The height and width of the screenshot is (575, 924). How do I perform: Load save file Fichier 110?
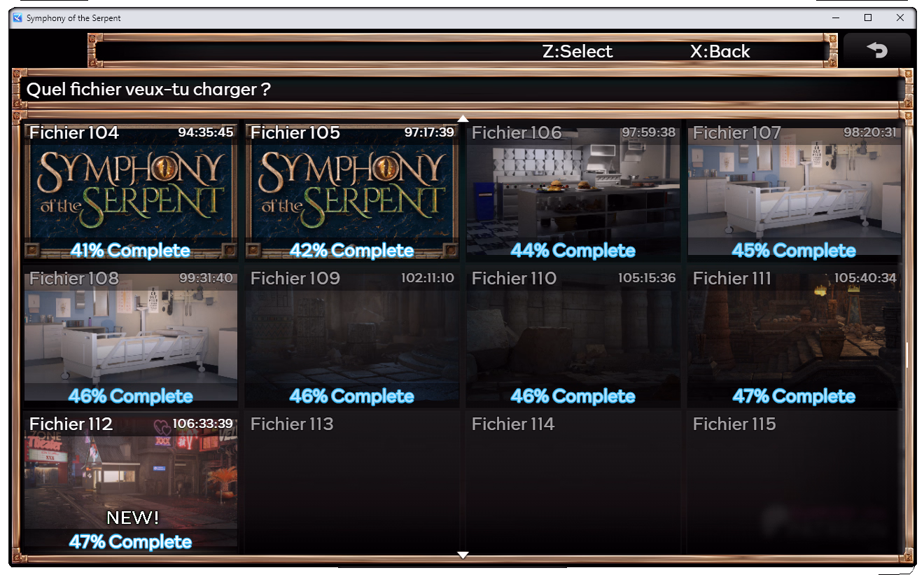point(573,337)
